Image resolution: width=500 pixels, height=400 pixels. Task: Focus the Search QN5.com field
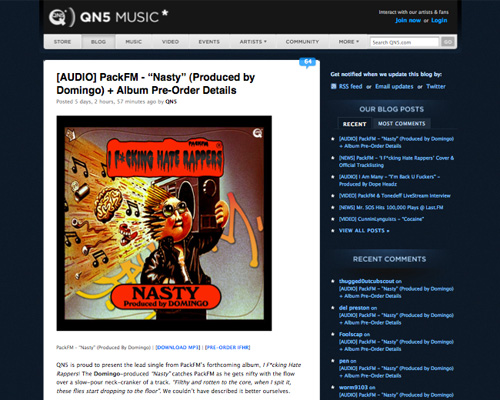tap(404, 42)
